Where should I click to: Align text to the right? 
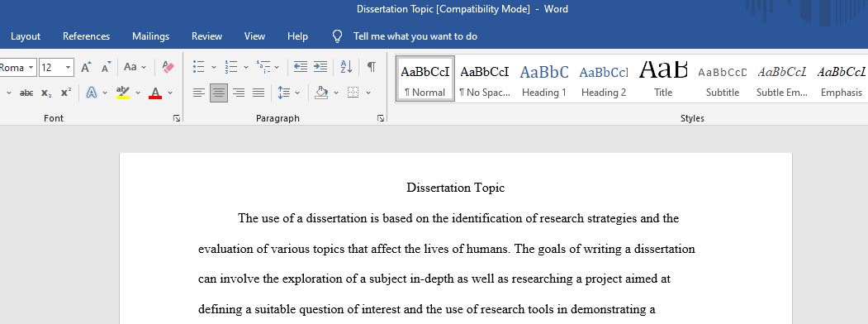[x=239, y=93]
